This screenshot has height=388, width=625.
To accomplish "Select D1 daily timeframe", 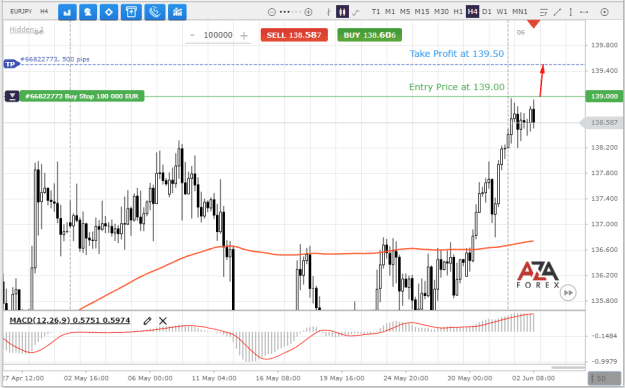I will [487, 12].
